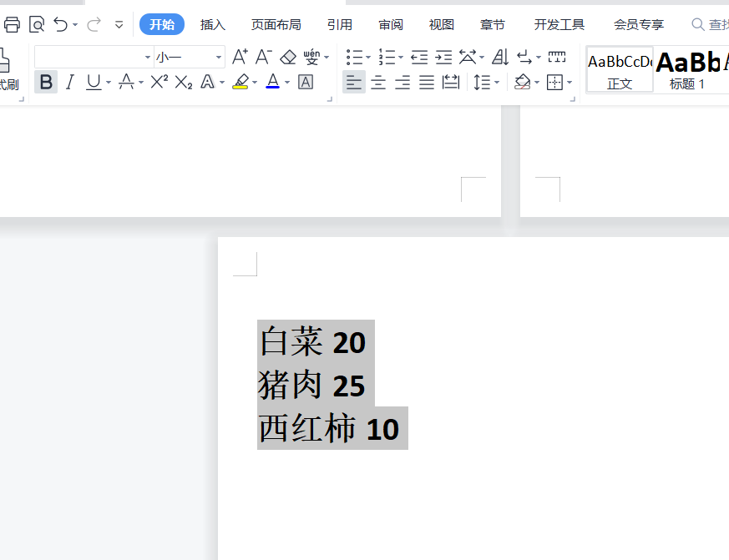Decrease paragraph indent

419,57
